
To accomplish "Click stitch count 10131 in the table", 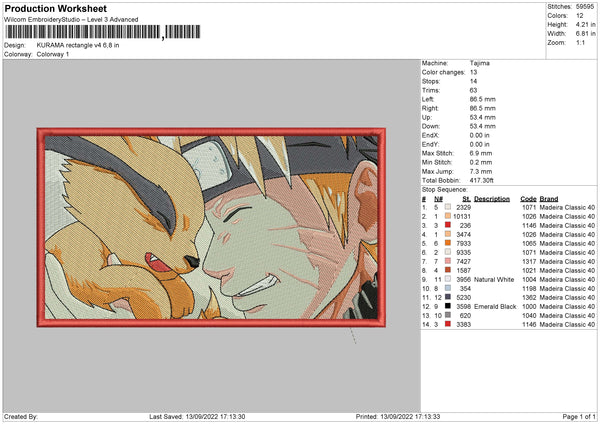I will (462, 216).
